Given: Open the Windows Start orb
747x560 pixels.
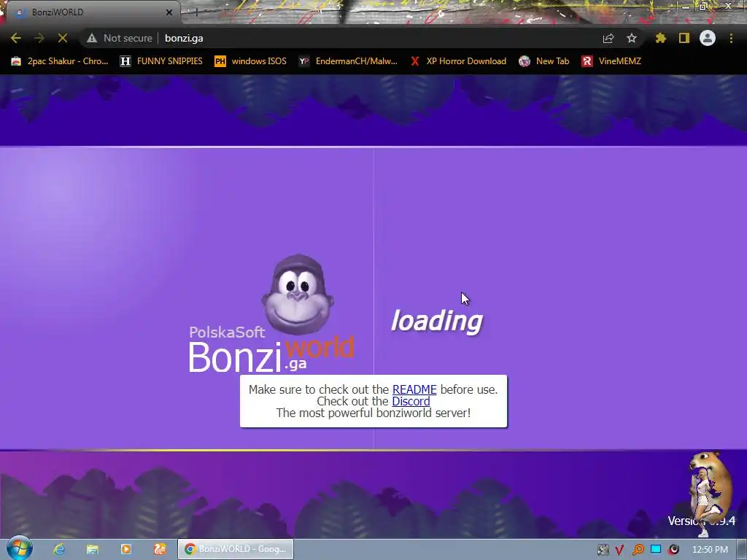Looking at the screenshot, I should 19,548.
